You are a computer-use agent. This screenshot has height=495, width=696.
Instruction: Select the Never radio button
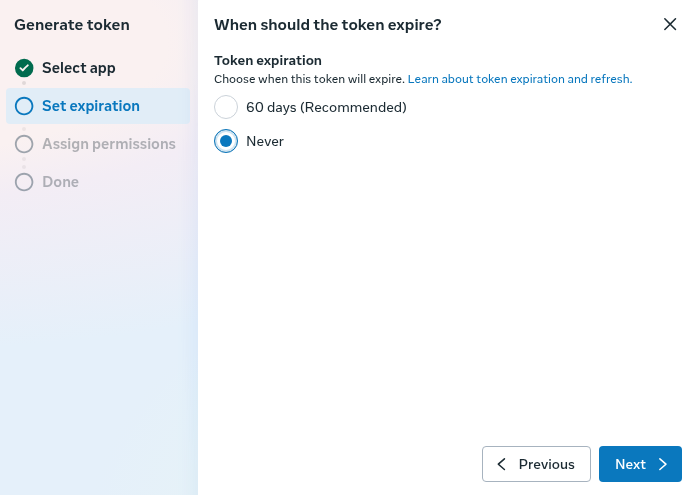coord(226,141)
